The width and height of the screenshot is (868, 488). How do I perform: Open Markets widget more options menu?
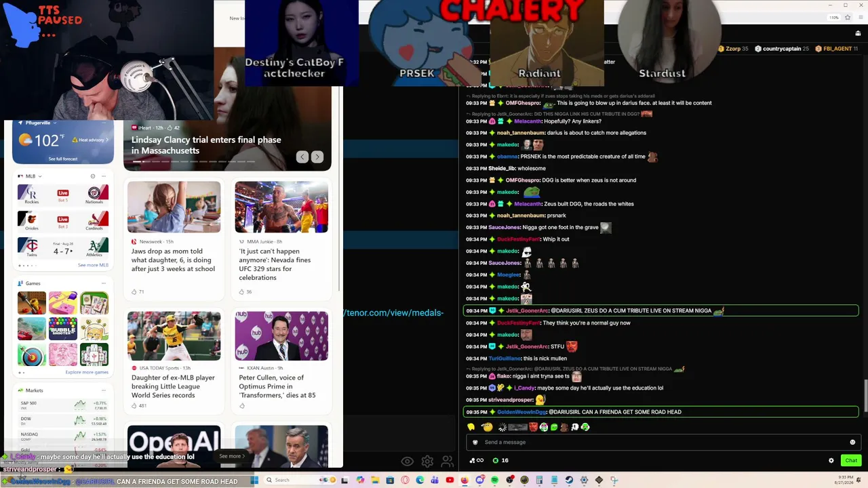tap(104, 390)
